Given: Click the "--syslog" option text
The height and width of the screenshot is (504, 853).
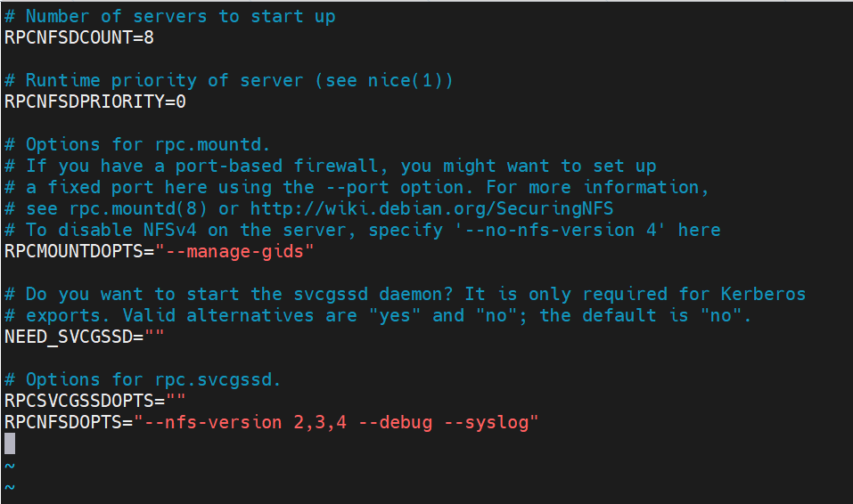Looking at the screenshot, I should coord(486,422).
